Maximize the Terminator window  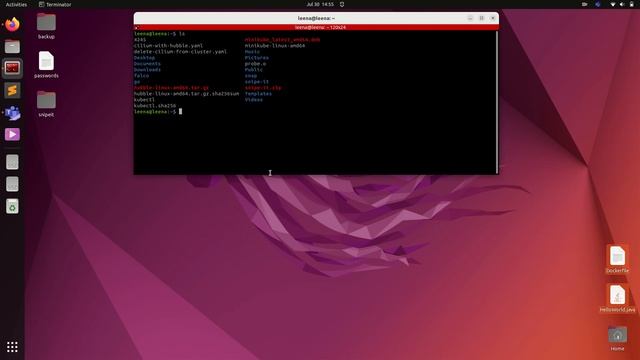(x=482, y=18)
